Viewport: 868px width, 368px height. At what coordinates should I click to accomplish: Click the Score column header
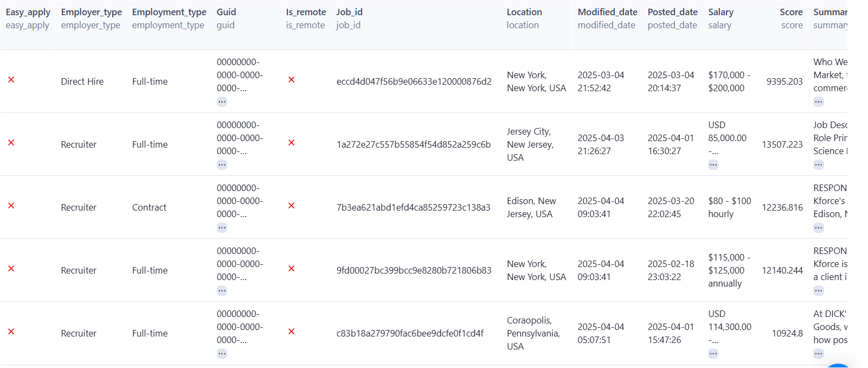(x=791, y=11)
